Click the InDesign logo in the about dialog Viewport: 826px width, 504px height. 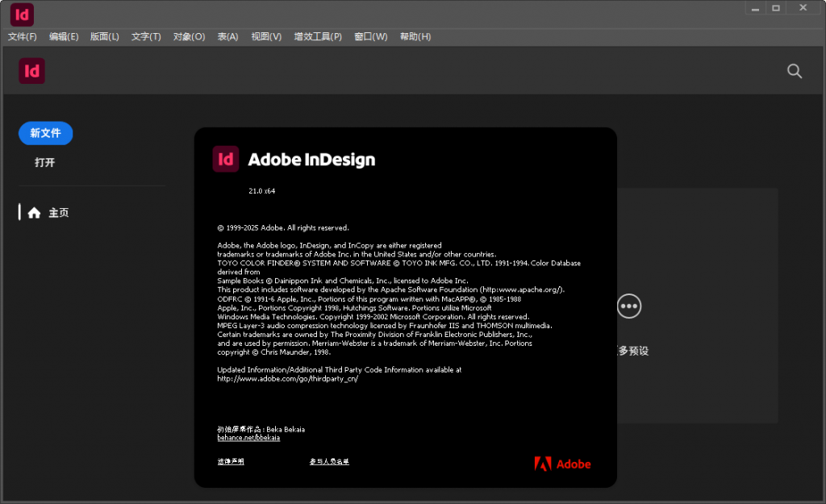coord(226,159)
